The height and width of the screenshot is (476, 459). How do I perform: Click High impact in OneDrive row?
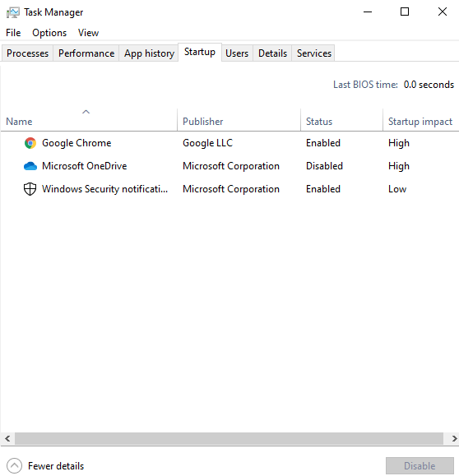(x=399, y=166)
